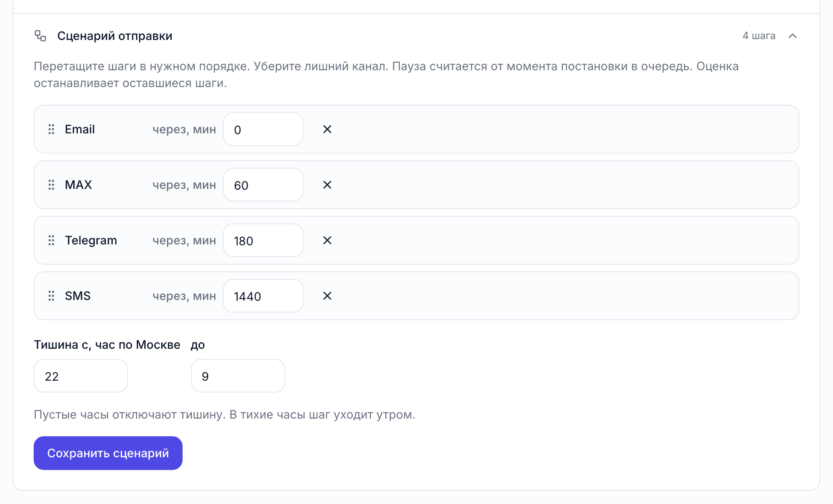Click the 4 шага step counter
Image resolution: width=833 pixels, height=504 pixels.
[x=759, y=36]
